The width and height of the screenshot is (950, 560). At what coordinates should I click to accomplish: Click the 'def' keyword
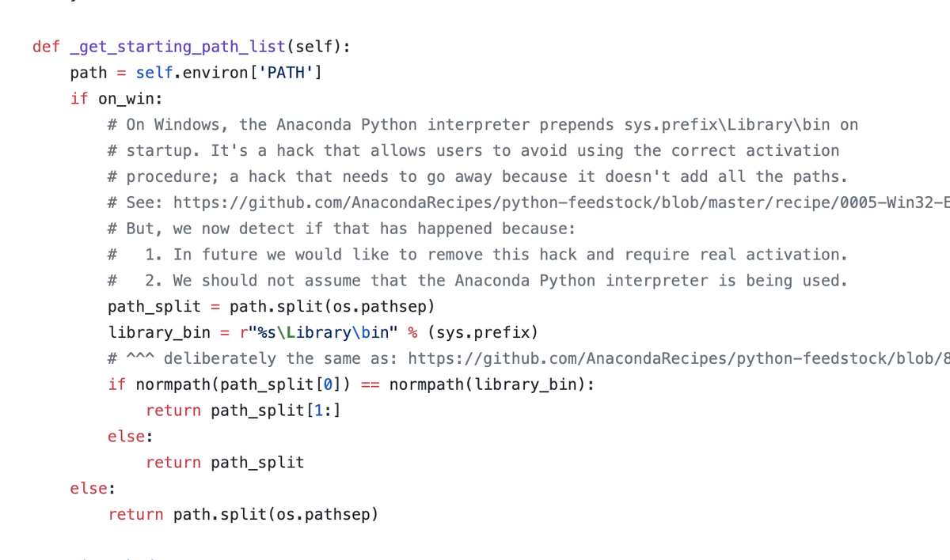point(46,47)
